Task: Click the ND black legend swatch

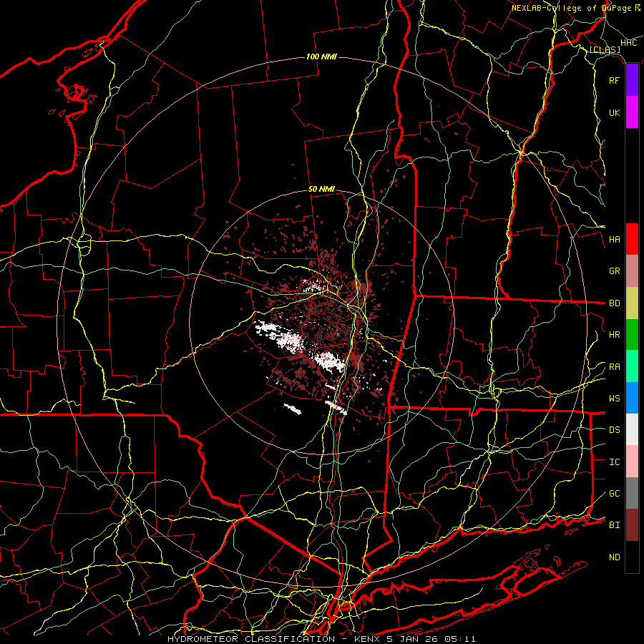Action: tap(632, 557)
